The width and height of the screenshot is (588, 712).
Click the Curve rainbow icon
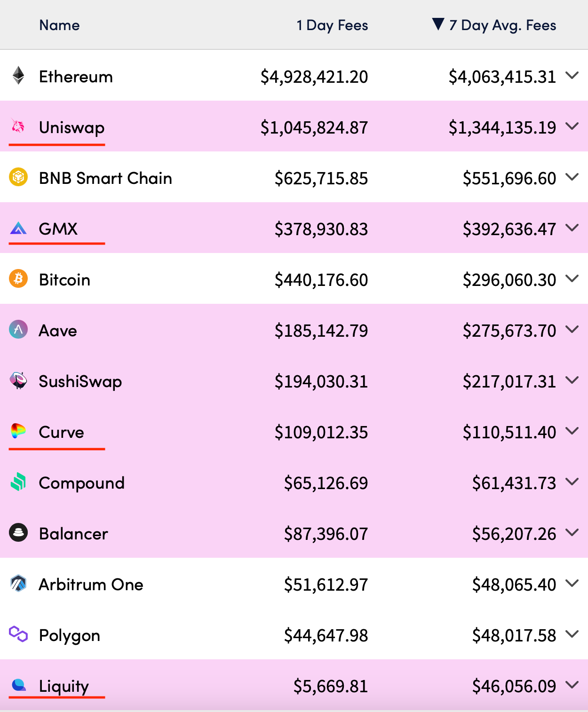(19, 432)
